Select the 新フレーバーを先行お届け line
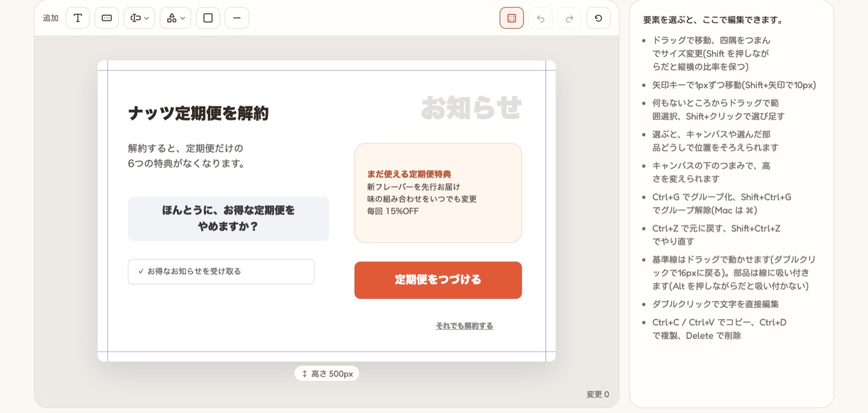Viewport: 868px width, 413px height. 414,187
